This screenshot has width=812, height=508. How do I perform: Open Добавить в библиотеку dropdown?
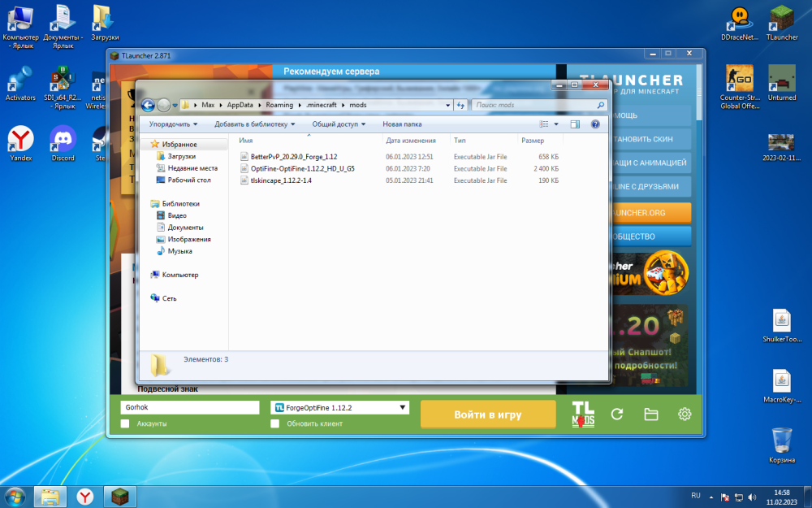(x=255, y=124)
